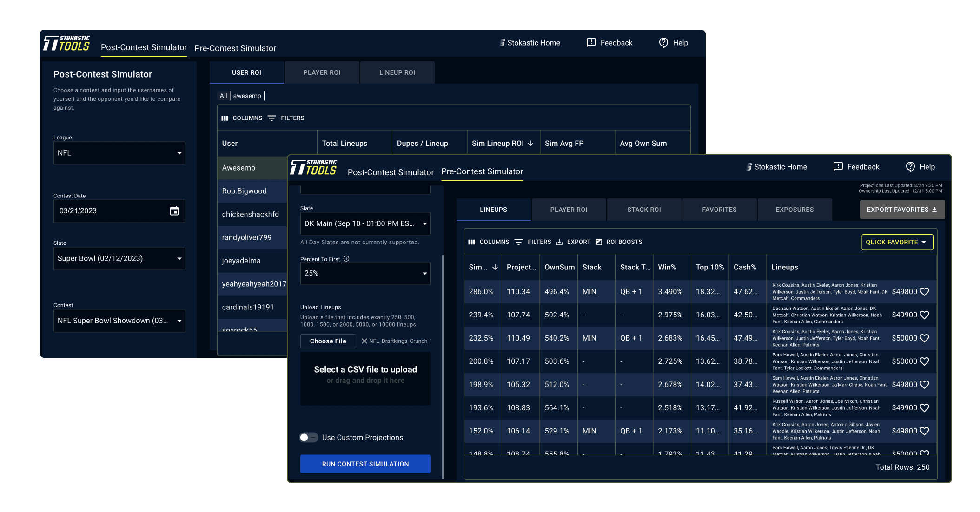Favorite the 200.8% lineup heart icon
980x512 pixels.
tap(925, 361)
